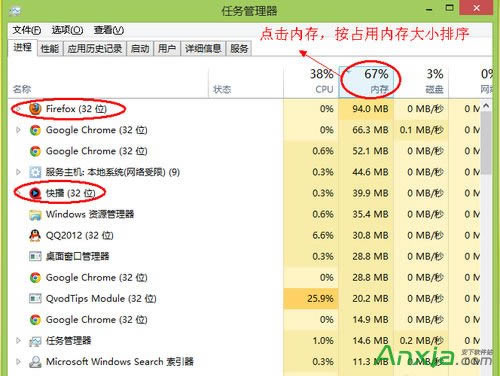This screenshot has width=500, height=376.
Task: Open the 文件(F) menu
Action: click(27, 30)
